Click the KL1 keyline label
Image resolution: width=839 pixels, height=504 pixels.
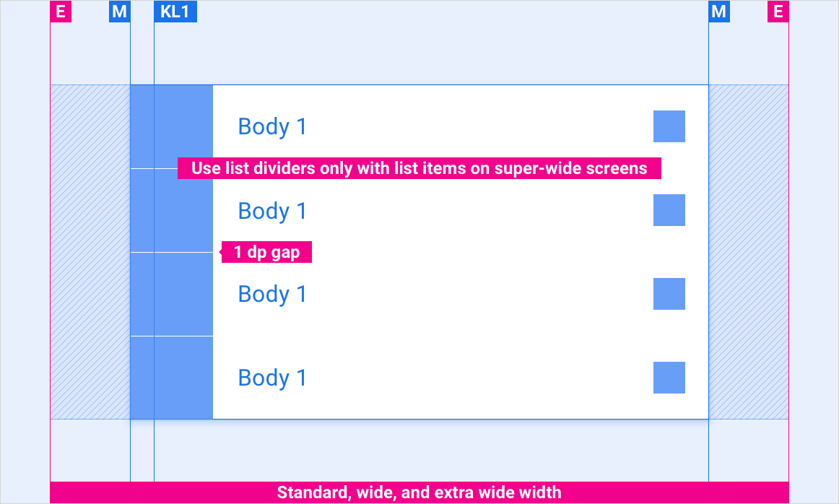point(175,12)
